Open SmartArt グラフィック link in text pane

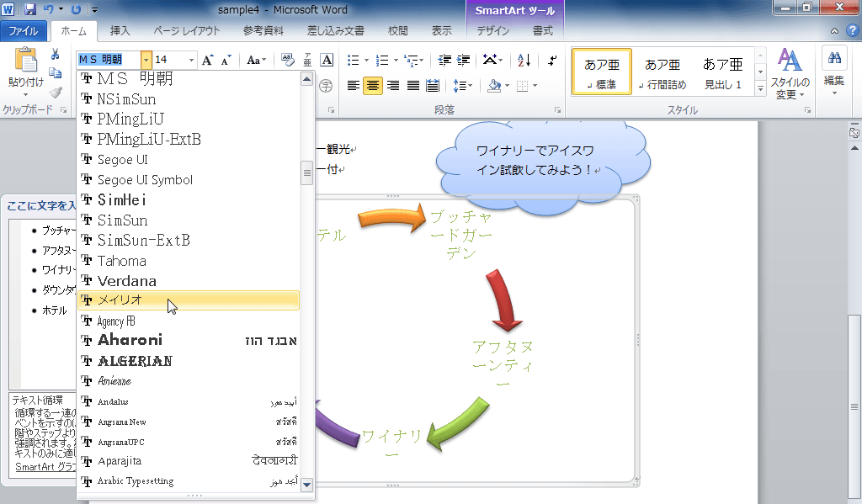(46, 467)
